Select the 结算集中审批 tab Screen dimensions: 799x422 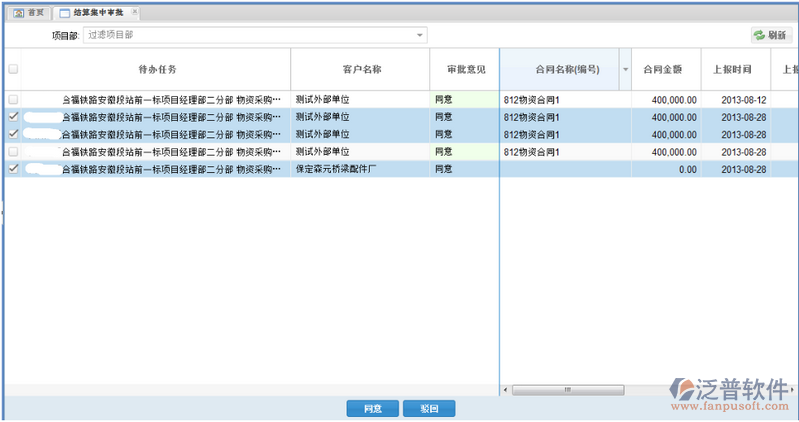[97, 13]
